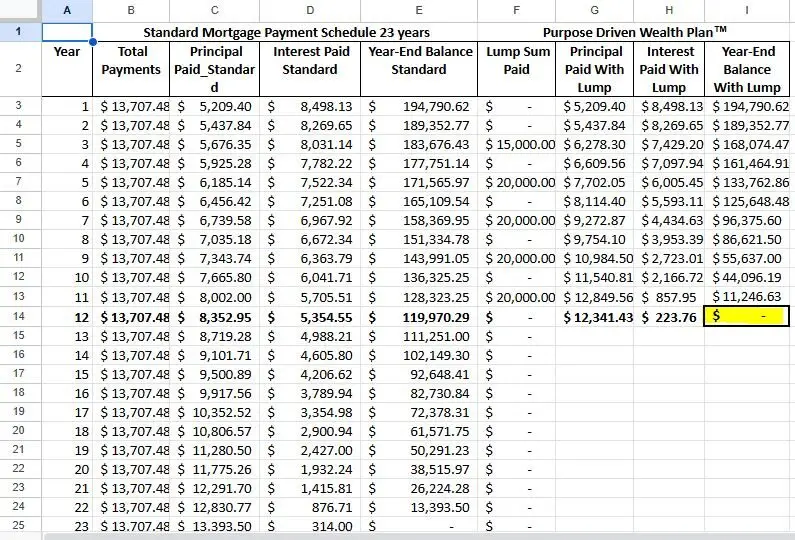The height and width of the screenshot is (540, 795).
Task: Click the $11,246.63 balance with lump cell
Action: pyautogui.click(x=747, y=297)
